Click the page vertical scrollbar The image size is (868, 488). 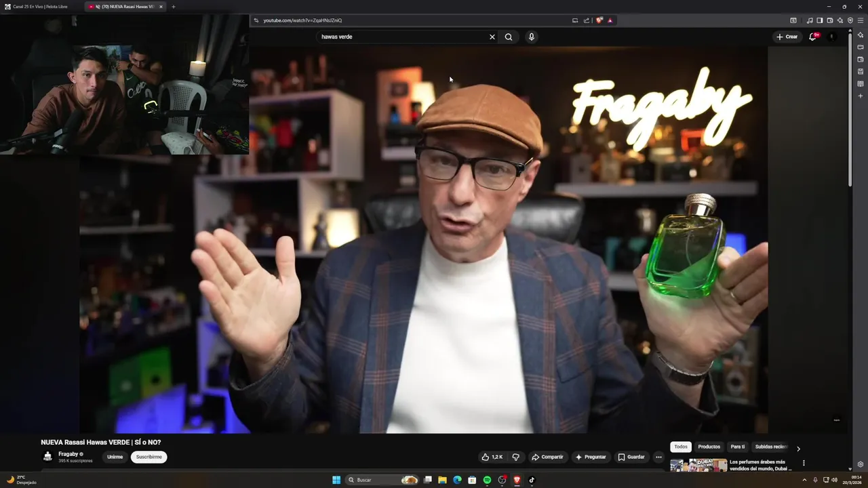click(x=850, y=108)
